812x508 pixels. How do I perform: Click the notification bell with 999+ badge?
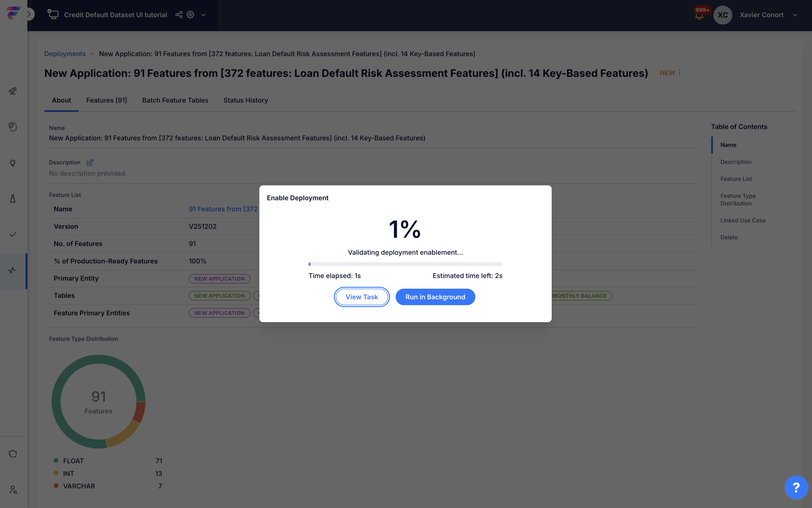[699, 16]
